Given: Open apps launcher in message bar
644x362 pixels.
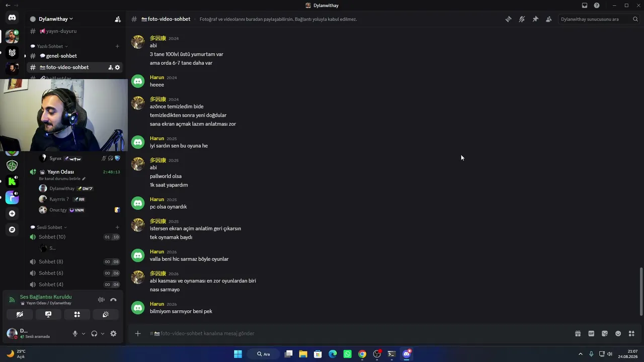Looking at the screenshot, I should click(x=631, y=333).
